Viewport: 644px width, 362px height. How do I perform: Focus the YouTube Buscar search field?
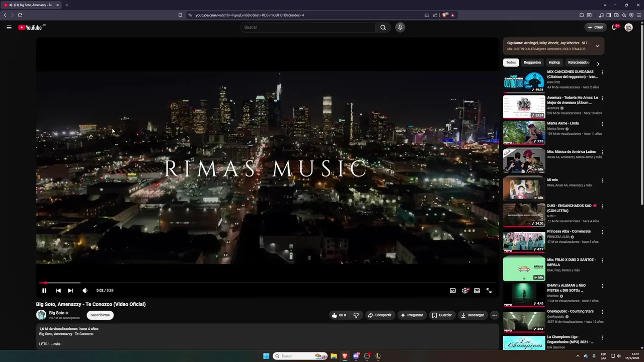[x=308, y=27]
